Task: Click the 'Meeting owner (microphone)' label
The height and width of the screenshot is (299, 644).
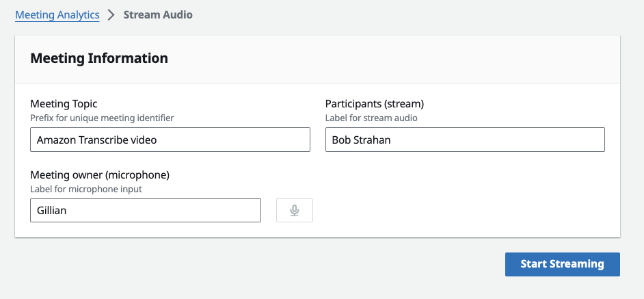Action: (100, 174)
